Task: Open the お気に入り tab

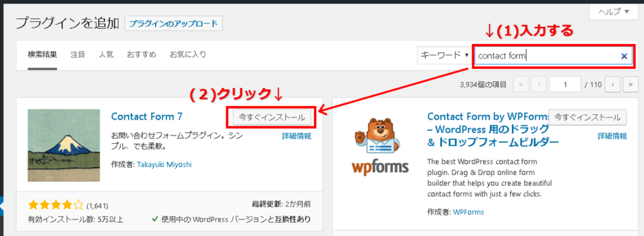Action: pyautogui.click(x=188, y=55)
